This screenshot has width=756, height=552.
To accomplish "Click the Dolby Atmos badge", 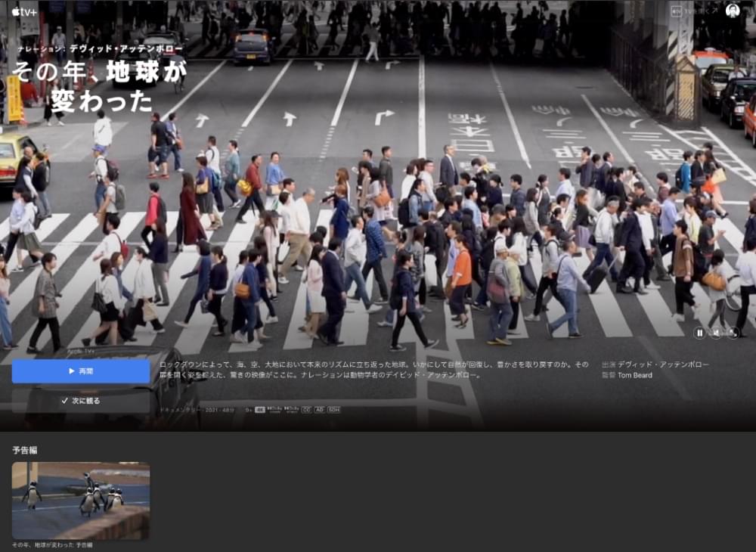I will (x=291, y=410).
